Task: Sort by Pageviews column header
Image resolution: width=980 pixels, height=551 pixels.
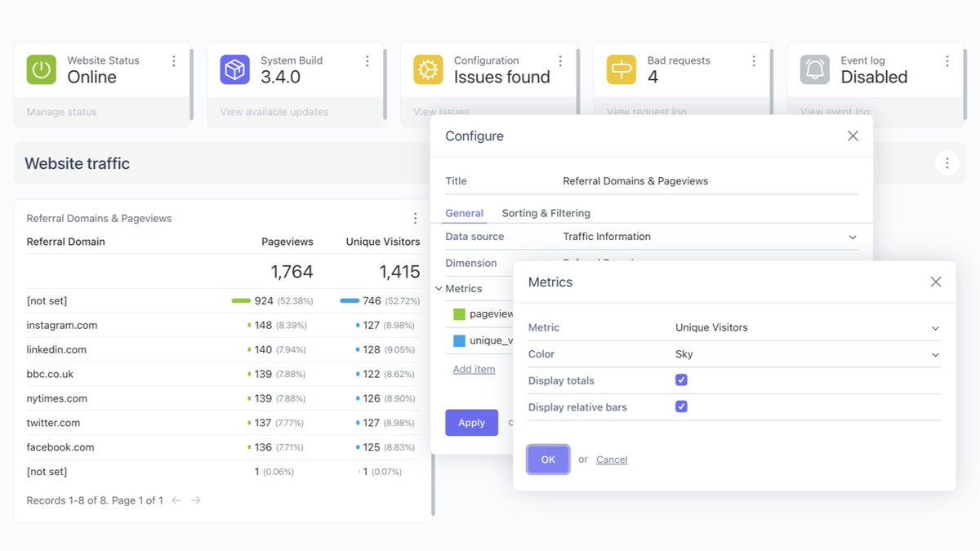Action: pyautogui.click(x=287, y=242)
